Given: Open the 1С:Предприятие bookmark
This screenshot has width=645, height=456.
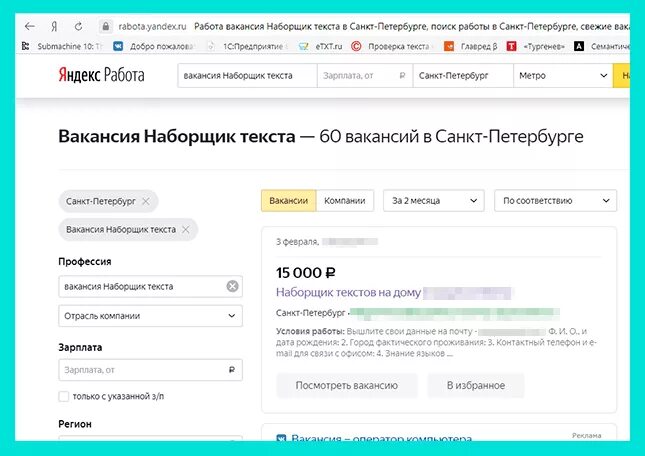Looking at the screenshot, I should [248, 46].
